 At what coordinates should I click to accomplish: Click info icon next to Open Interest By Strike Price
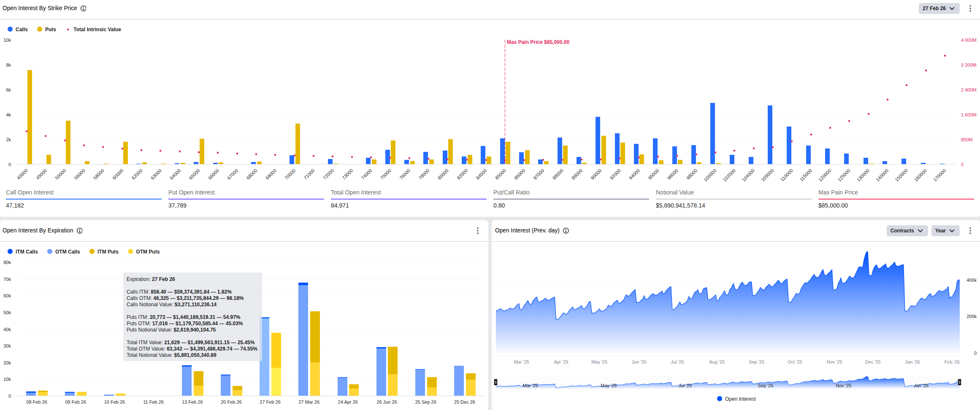[x=84, y=8]
